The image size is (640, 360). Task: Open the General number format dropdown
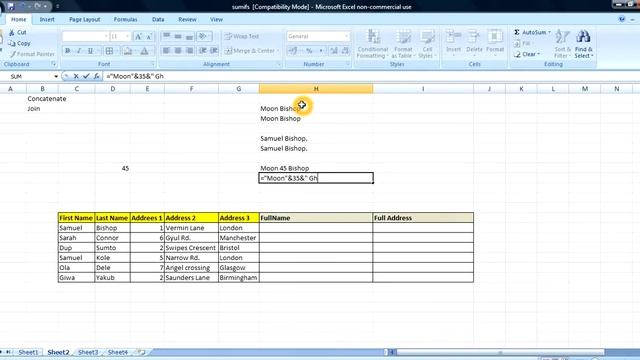(347, 36)
